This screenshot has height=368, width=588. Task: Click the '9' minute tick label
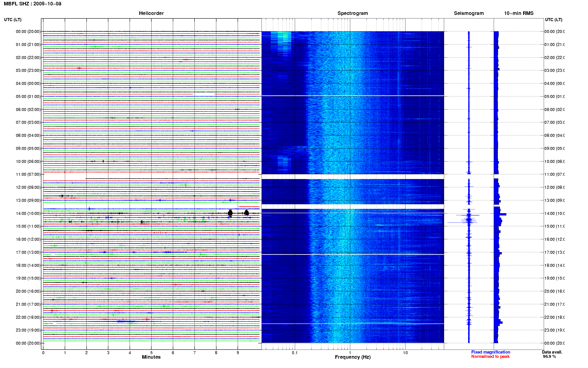click(238, 353)
